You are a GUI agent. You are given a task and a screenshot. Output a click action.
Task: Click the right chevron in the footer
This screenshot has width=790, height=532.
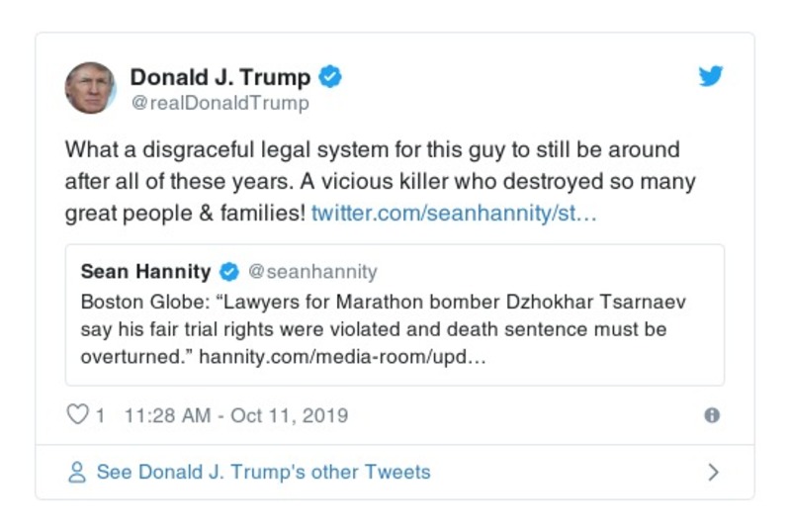click(x=713, y=473)
